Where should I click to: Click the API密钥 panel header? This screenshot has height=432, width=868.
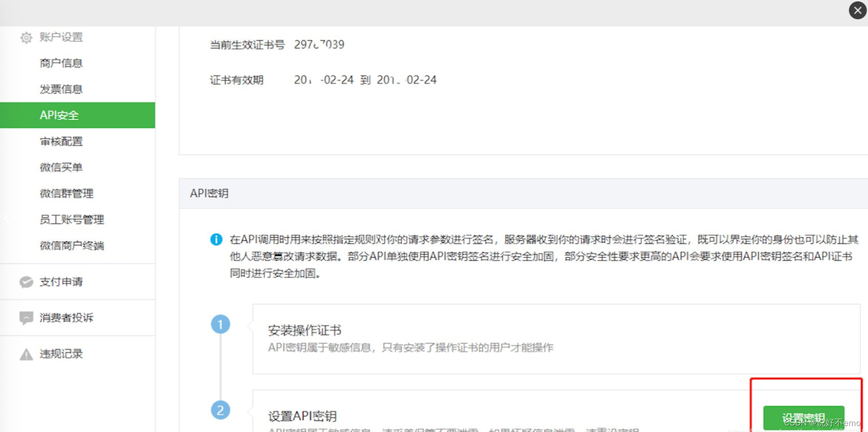point(523,194)
